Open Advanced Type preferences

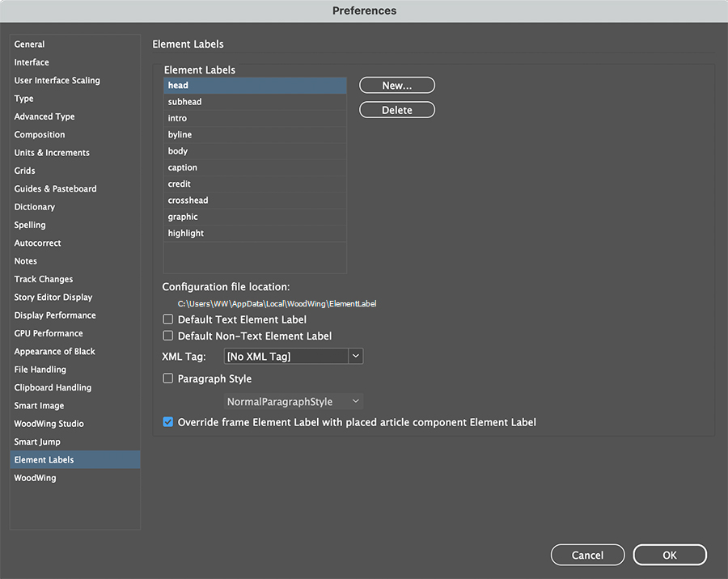[x=75, y=116]
